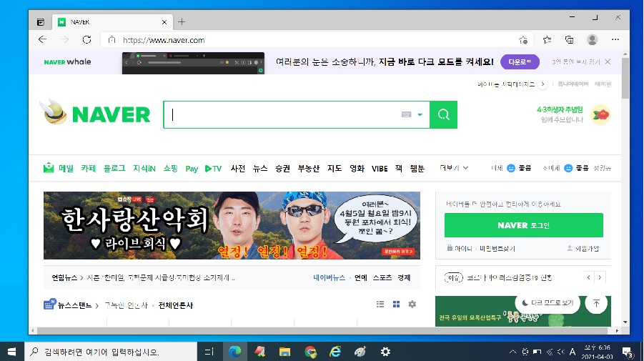Open browser profile avatar icon

pos(592,39)
